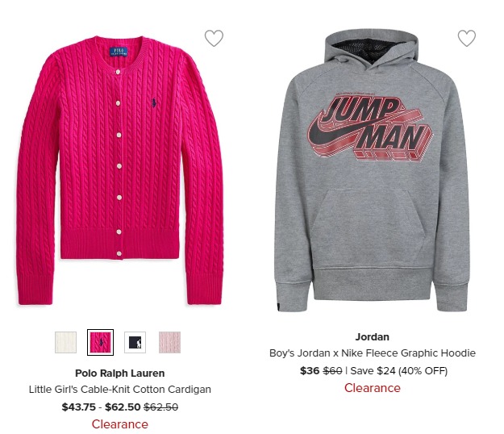504x434 pixels.
Task: Click the $36 hoodie sale price
Action: click(x=310, y=371)
